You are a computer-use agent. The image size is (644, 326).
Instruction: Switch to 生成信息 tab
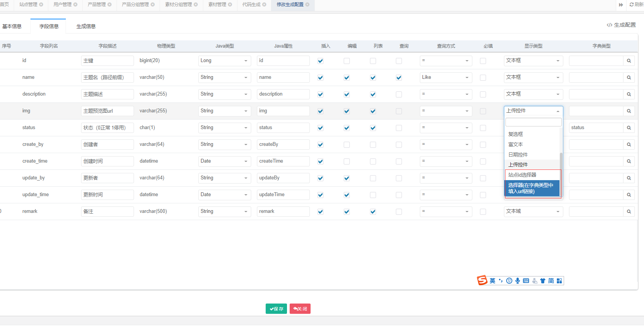click(86, 26)
